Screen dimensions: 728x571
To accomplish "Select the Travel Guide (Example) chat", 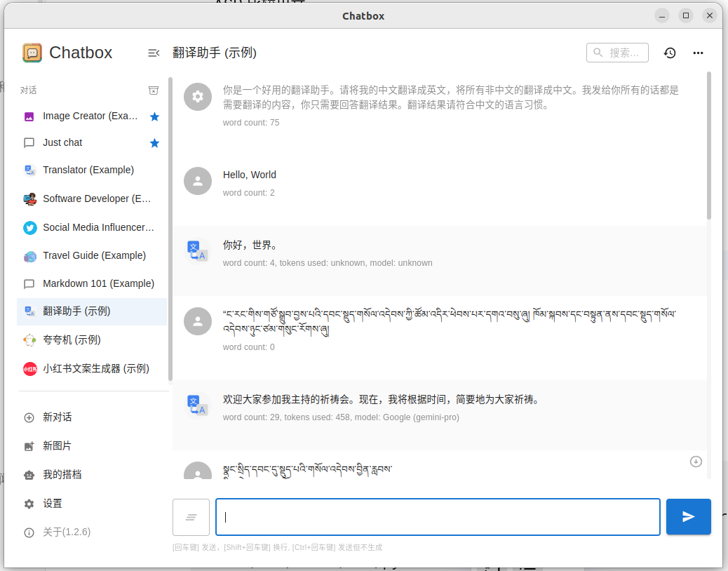I will pyautogui.click(x=94, y=255).
